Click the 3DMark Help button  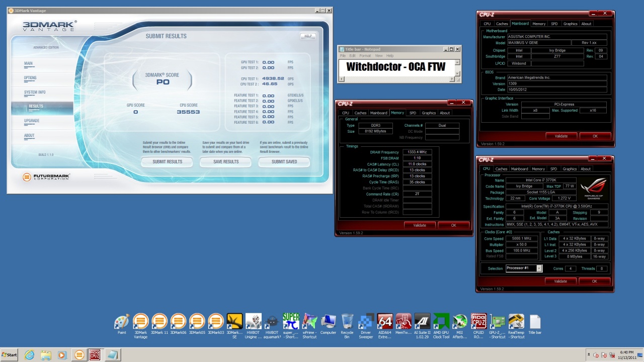(308, 36)
